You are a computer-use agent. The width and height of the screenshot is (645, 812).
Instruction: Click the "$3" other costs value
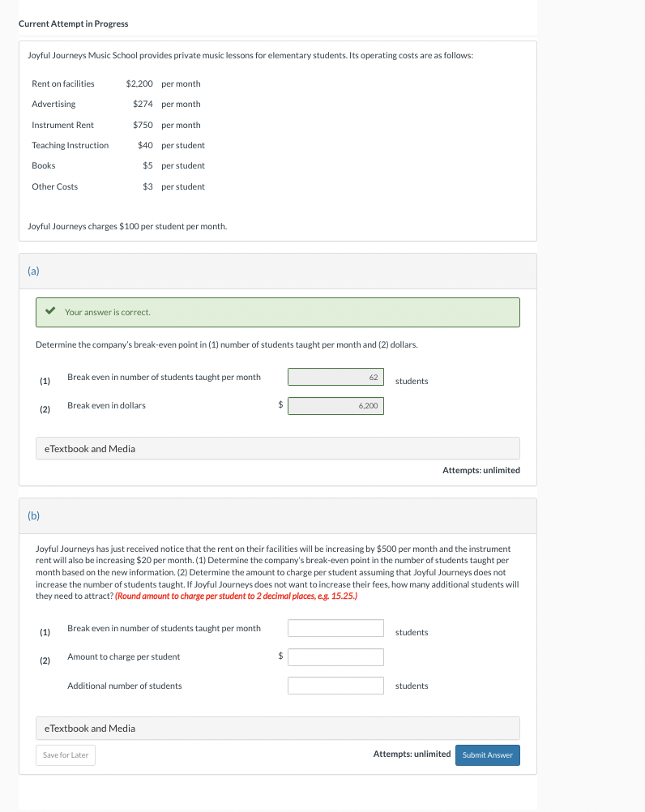[x=148, y=186]
